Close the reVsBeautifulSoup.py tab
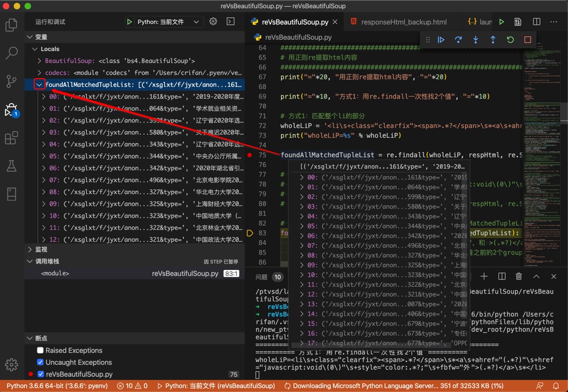 click(x=335, y=22)
